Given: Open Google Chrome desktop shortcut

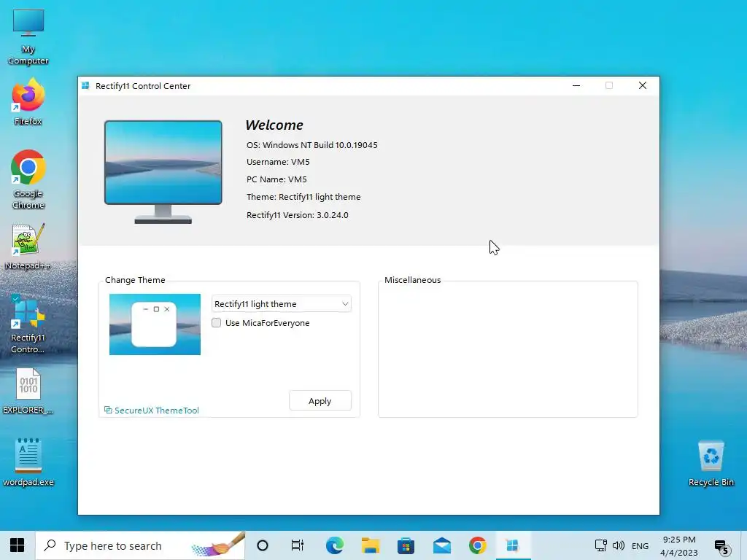Looking at the screenshot, I should point(28,179).
